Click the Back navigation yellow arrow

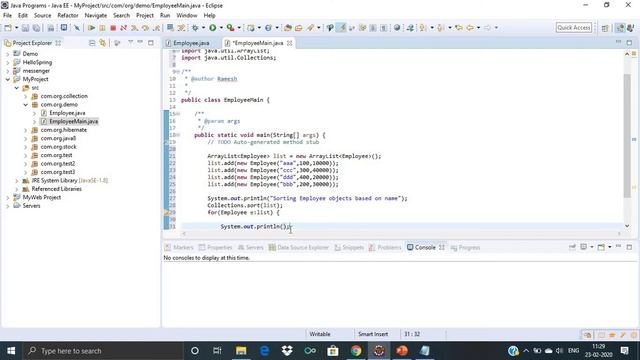[x=470, y=28]
